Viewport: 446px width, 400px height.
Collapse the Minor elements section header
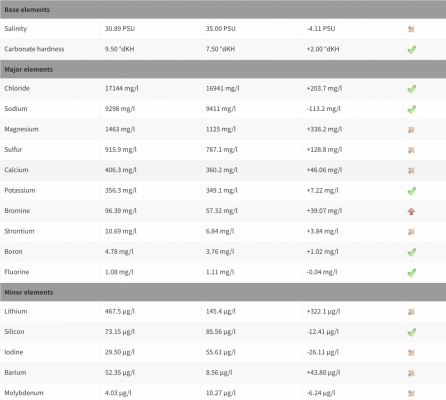point(223,292)
